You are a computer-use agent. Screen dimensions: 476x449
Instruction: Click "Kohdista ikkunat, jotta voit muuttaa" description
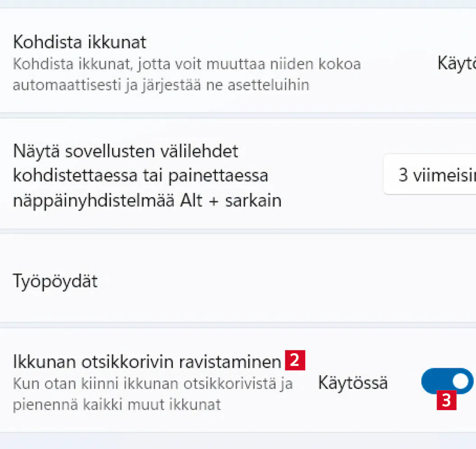coord(187,64)
